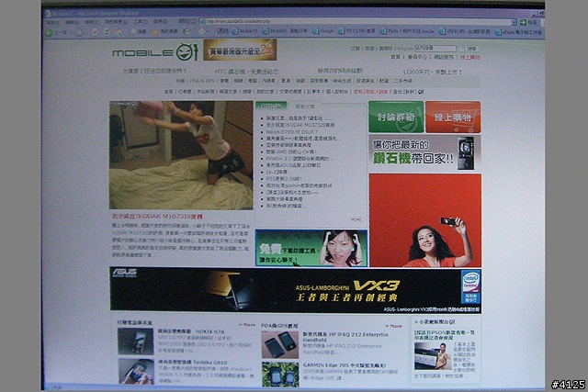
Task: Click the browser Stop icon
Action: tap(96, 32)
